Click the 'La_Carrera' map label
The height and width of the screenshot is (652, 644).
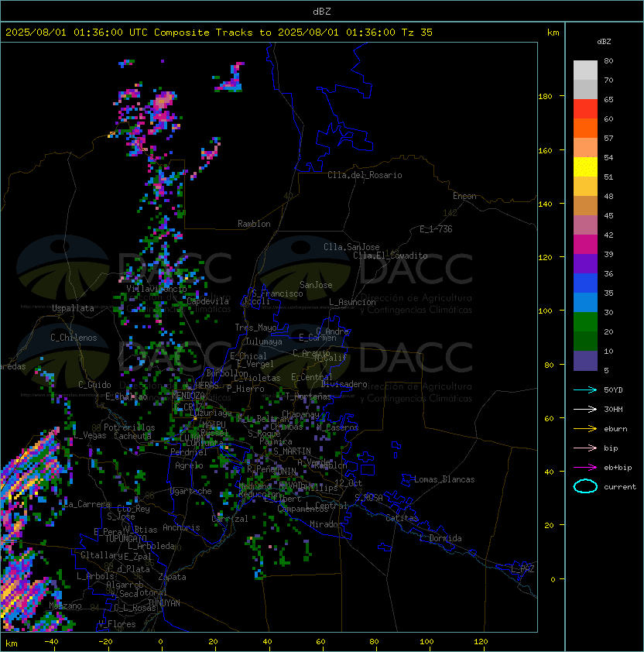(x=87, y=504)
